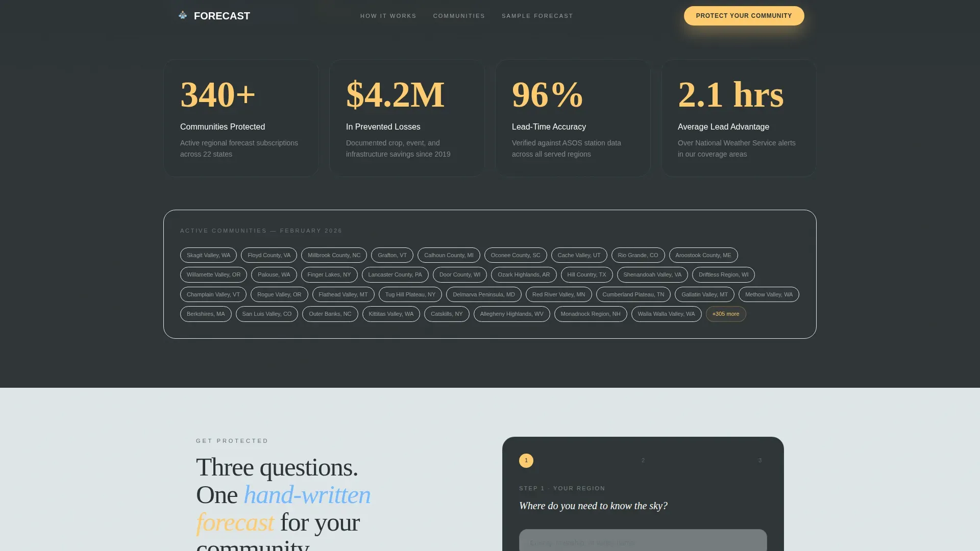This screenshot has width=980, height=551.
Task: Select the Millbrook County, NC chip
Action: coord(334,255)
